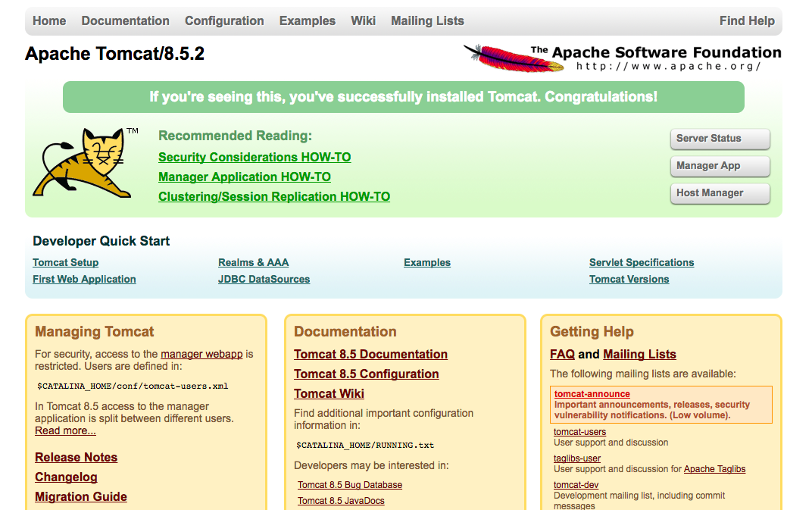Image resolution: width=812 pixels, height=510 pixels.
Task: Click the manager webapp link
Action: (x=201, y=354)
